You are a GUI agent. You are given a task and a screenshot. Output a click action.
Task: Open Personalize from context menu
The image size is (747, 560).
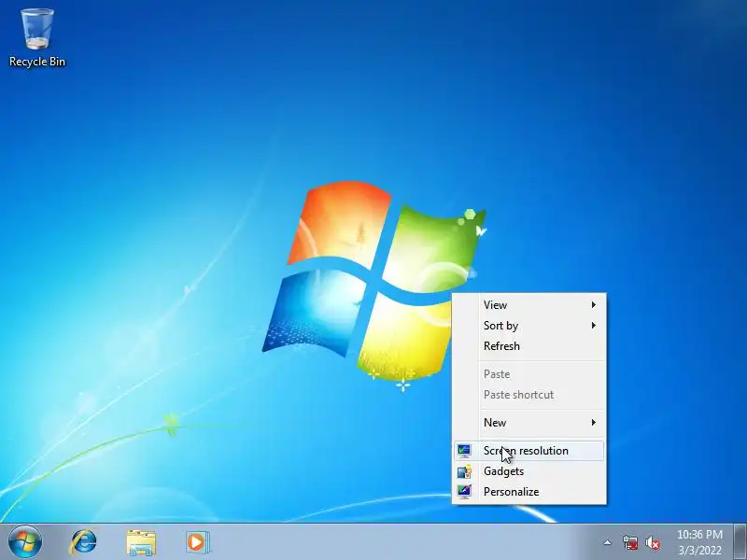529,492
